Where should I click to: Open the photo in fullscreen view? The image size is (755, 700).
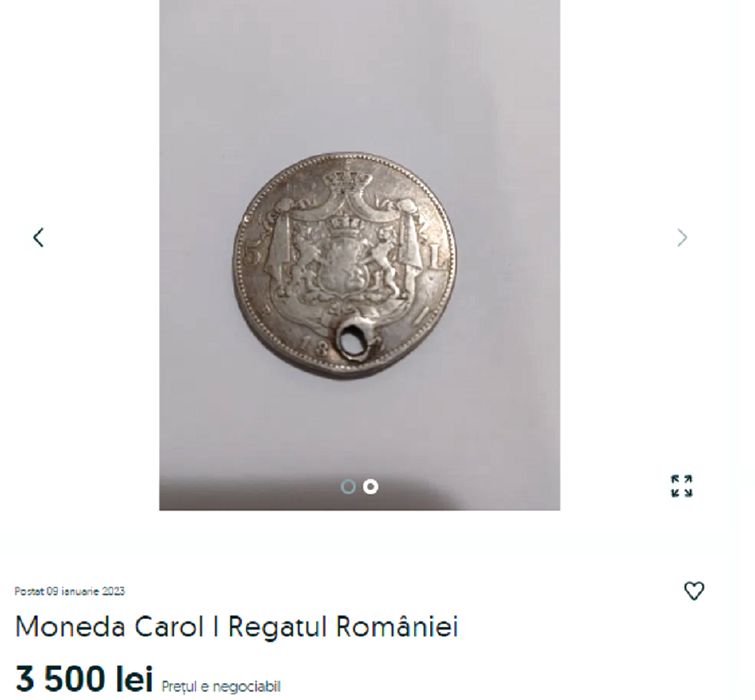point(681,486)
